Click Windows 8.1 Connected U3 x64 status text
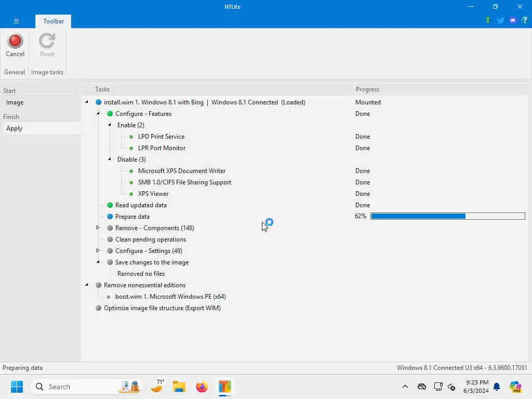Screen dimensions: 532x399 tap(462, 368)
